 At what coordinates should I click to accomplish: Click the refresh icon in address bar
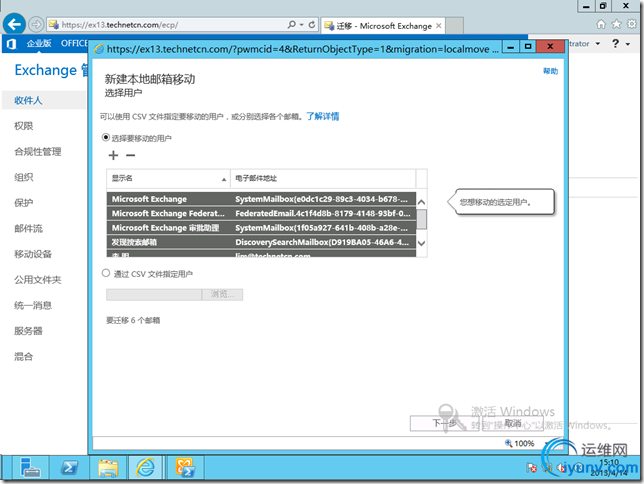[x=312, y=25]
